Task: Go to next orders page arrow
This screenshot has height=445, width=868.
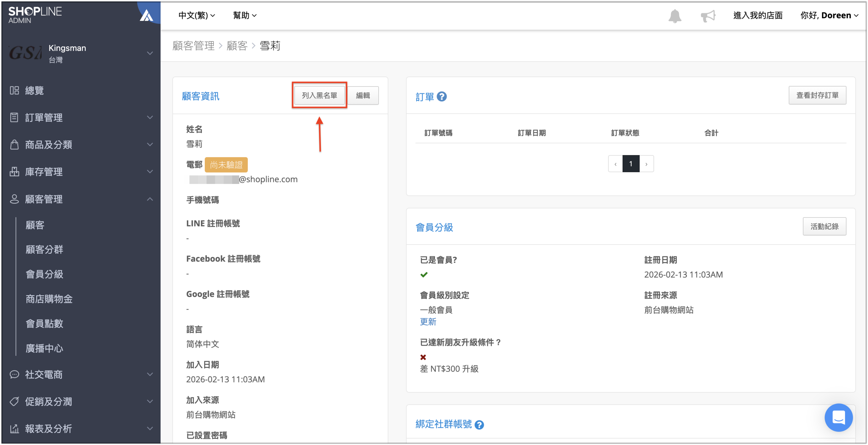Action: click(x=646, y=164)
